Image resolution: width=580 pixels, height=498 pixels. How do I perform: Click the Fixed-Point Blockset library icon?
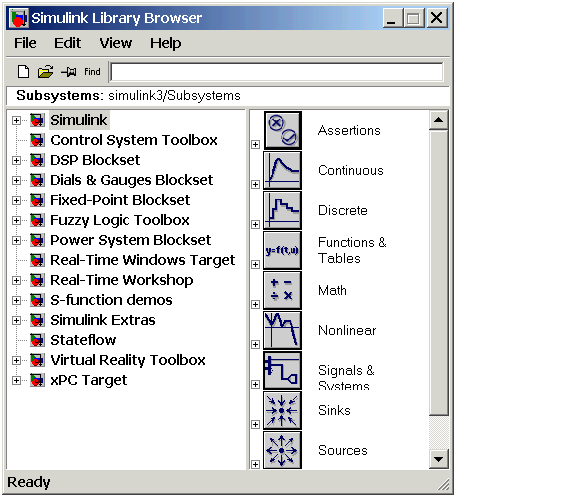click(38, 200)
